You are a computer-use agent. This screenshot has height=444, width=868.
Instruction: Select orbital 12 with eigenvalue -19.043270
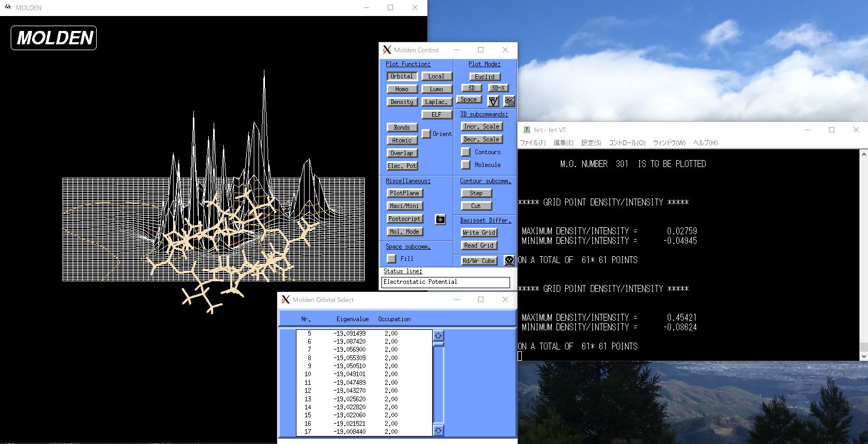[x=364, y=391]
